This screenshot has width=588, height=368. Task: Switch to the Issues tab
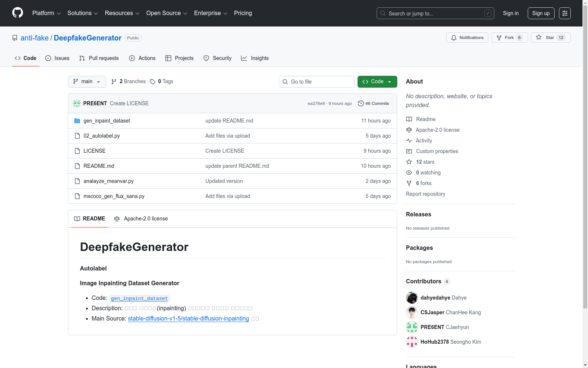(57, 58)
